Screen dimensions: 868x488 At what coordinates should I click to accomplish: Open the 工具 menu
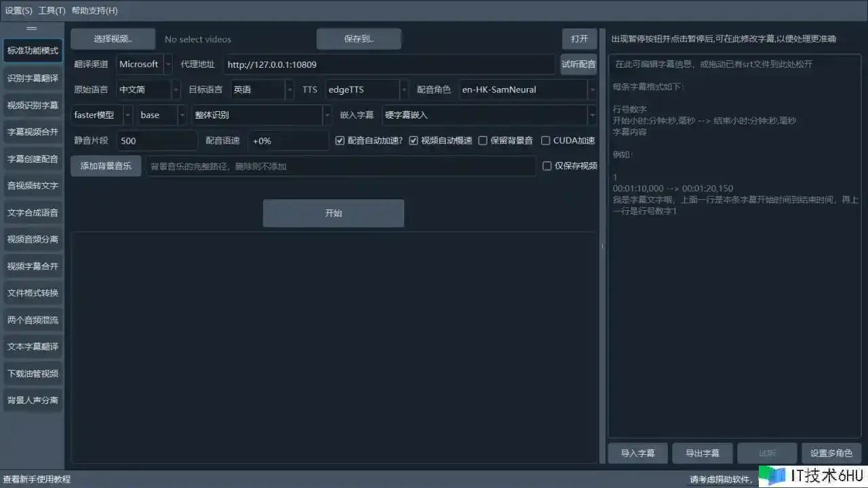(52, 10)
